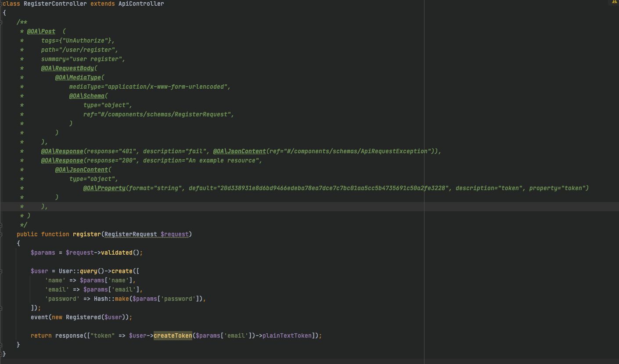Open the @OA\Property annotation link
619x364 pixels.
[104, 188]
